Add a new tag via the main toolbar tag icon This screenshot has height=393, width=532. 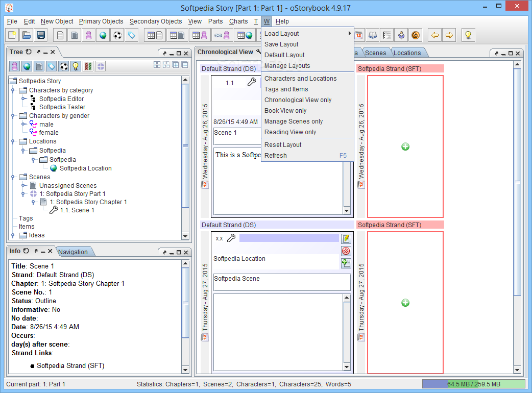(132, 35)
